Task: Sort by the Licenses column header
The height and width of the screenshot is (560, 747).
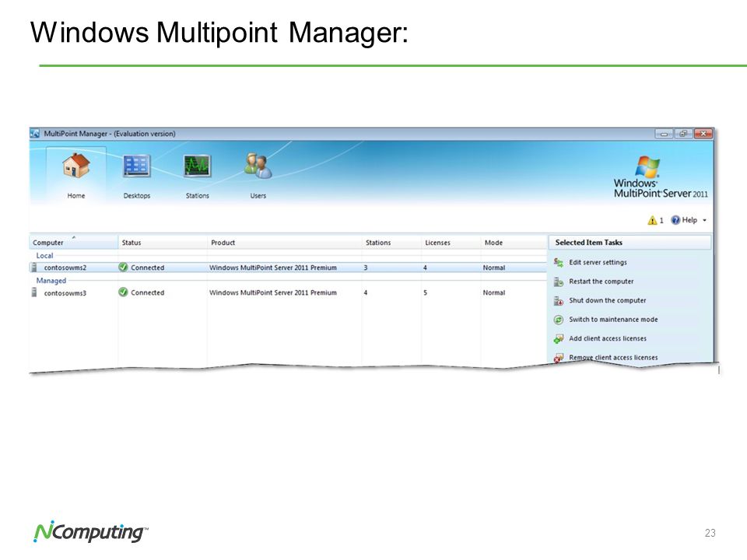Action: pos(451,243)
